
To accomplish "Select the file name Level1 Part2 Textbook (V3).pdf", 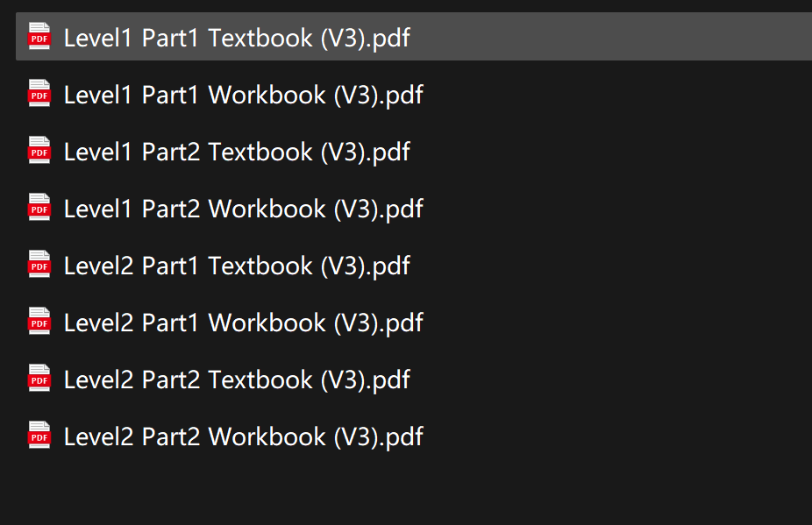I will (237, 152).
